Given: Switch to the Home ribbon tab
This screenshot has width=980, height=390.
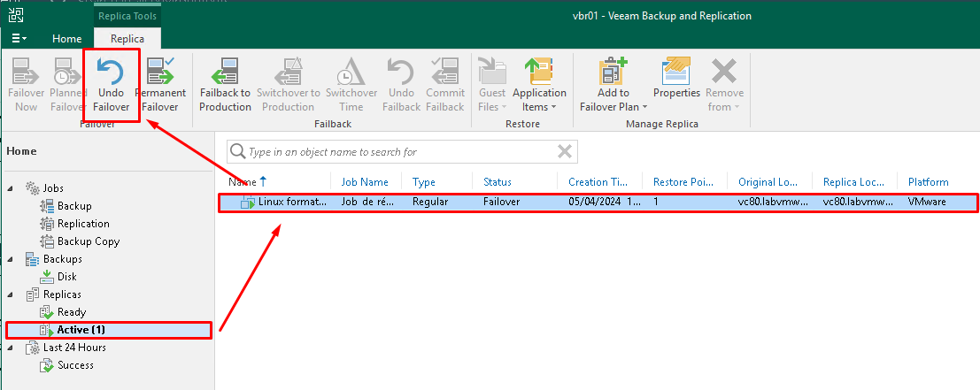Looking at the screenshot, I should click(x=67, y=39).
